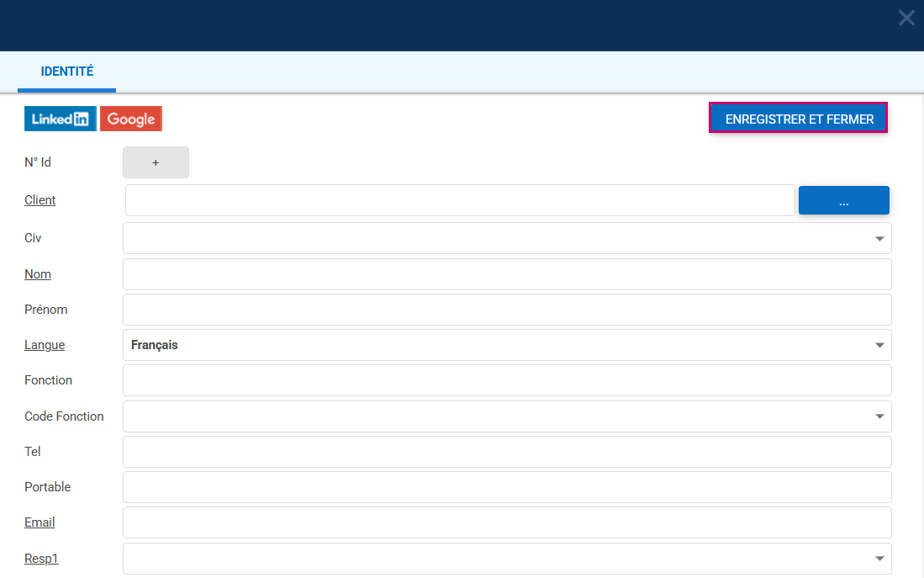Click into the Client text field
The image size is (924, 578).
459,200
